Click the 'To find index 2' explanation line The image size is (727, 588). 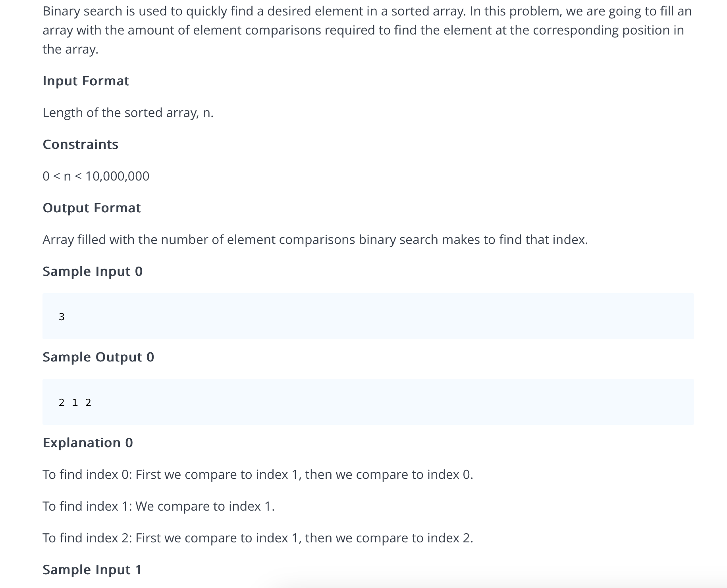258,538
